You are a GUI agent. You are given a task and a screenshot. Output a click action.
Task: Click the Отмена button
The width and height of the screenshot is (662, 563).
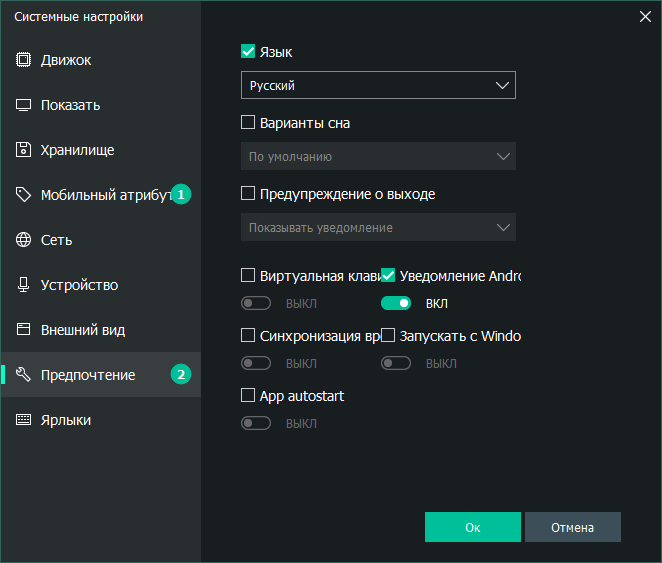tap(572, 527)
